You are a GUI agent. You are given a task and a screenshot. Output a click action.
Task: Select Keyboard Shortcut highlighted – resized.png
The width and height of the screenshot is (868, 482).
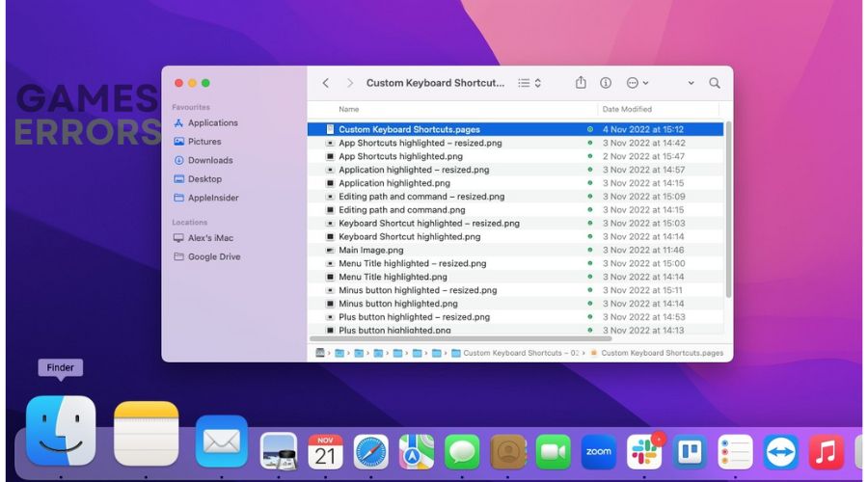pyautogui.click(x=515, y=223)
